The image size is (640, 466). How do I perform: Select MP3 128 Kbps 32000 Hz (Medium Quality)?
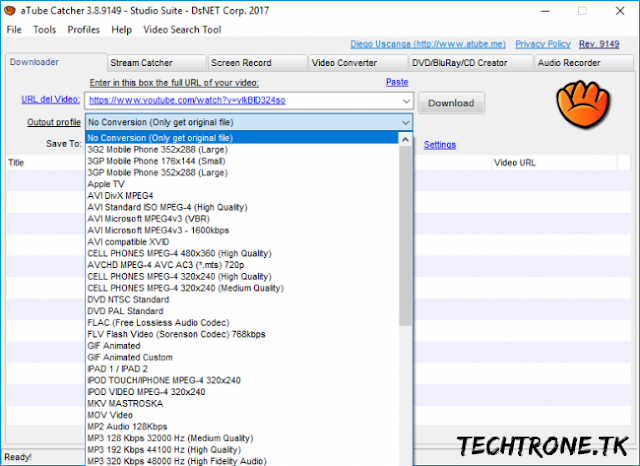pos(242,439)
